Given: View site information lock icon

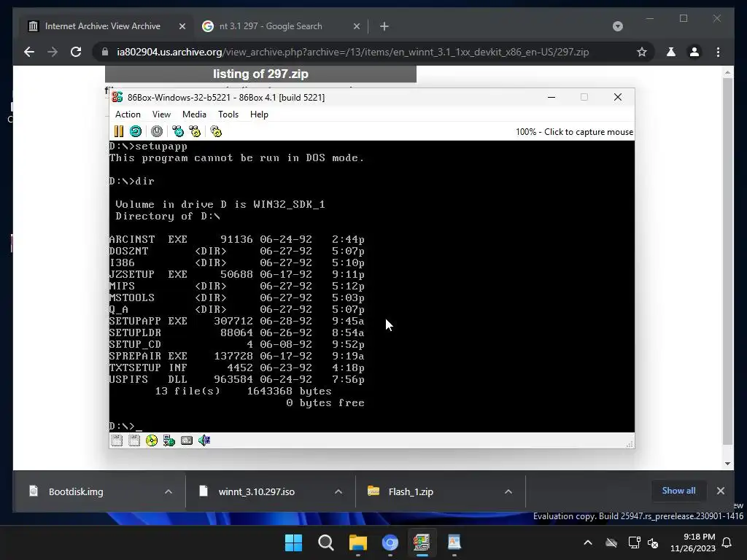Looking at the screenshot, I should [x=105, y=52].
